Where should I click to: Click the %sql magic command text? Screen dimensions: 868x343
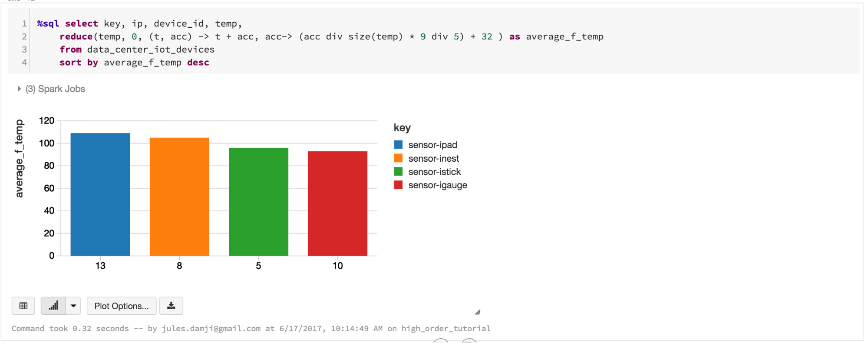tap(48, 23)
